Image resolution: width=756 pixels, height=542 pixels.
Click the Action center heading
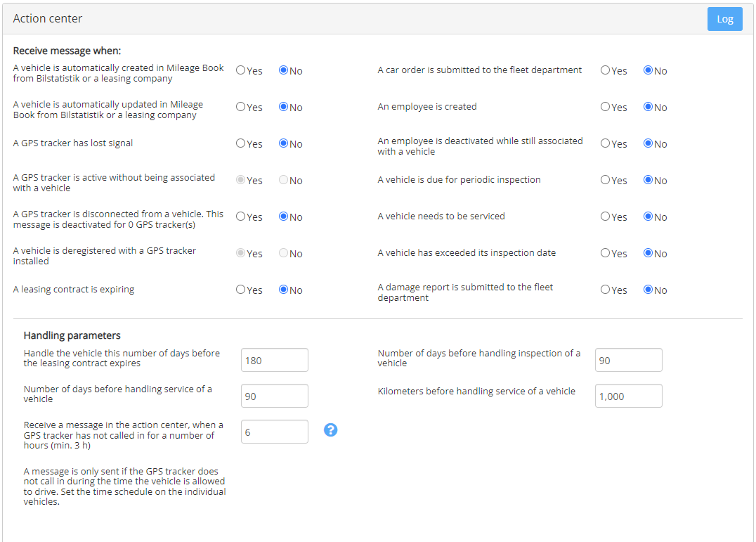coord(47,19)
